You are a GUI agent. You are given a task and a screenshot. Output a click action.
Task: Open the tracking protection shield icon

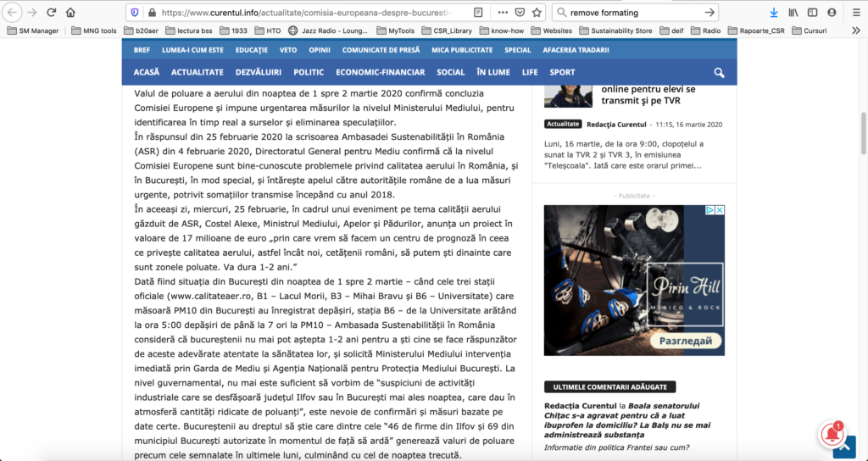click(135, 12)
